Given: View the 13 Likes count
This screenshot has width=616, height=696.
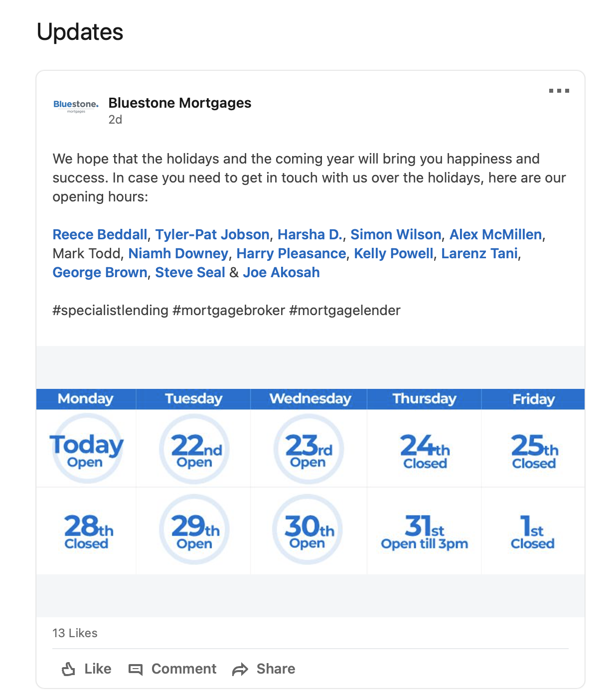Looking at the screenshot, I should point(75,633).
